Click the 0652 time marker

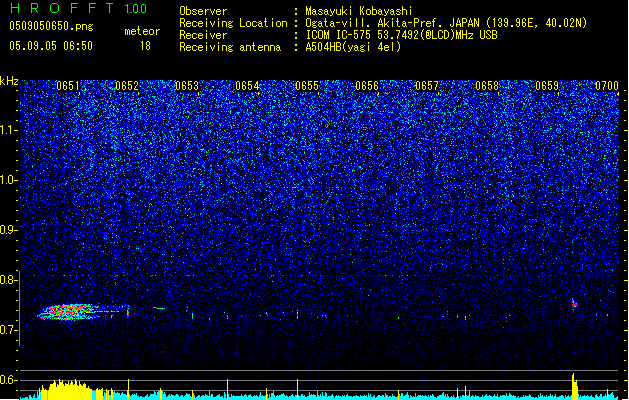tap(127, 86)
